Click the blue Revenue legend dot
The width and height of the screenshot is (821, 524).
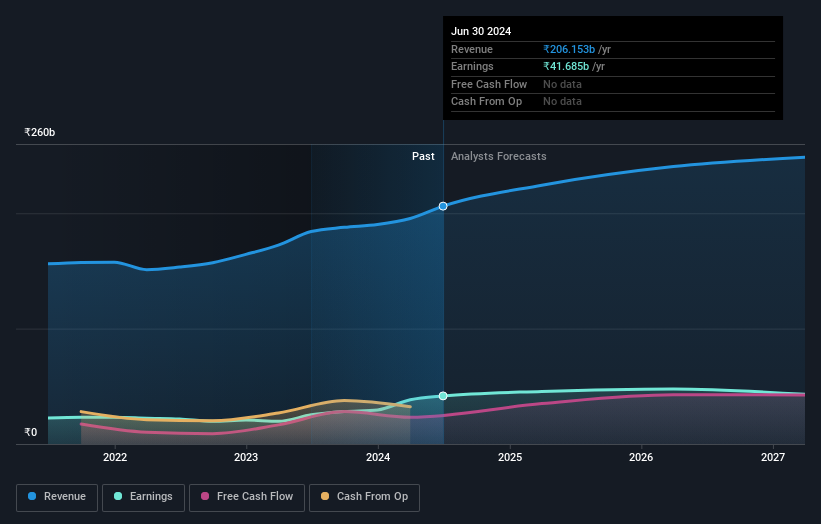pyautogui.click(x=32, y=496)
